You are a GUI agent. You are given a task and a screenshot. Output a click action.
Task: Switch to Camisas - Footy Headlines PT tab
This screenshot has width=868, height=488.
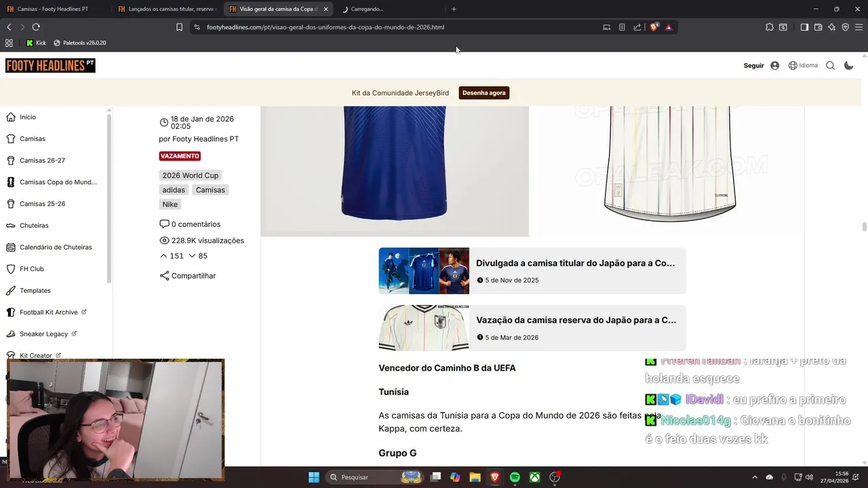54,9
